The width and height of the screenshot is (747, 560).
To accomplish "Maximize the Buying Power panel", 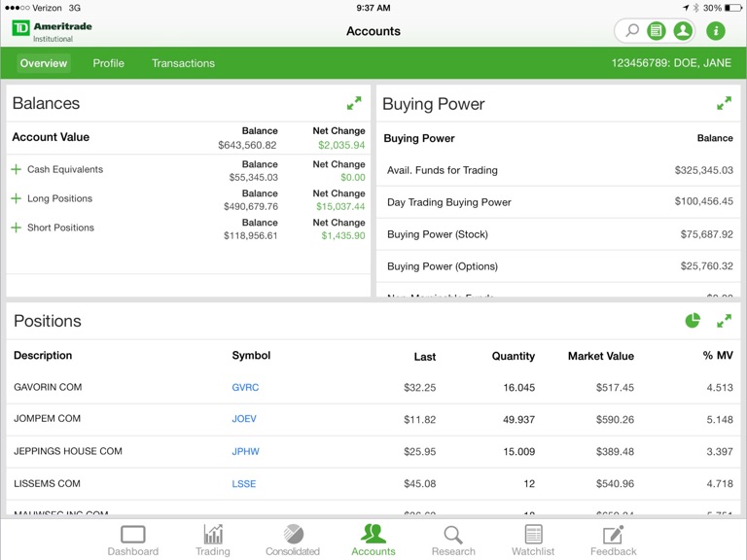I will tap(724, 103).
